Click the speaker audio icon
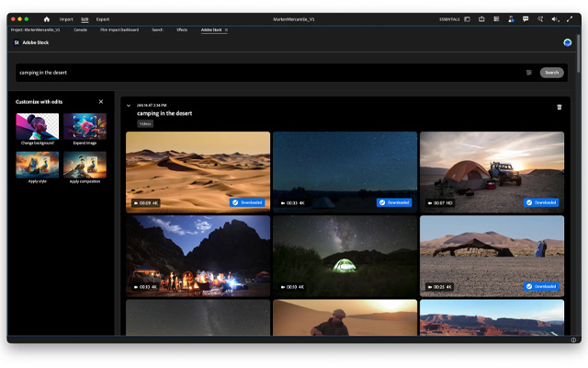 point(555,19)
